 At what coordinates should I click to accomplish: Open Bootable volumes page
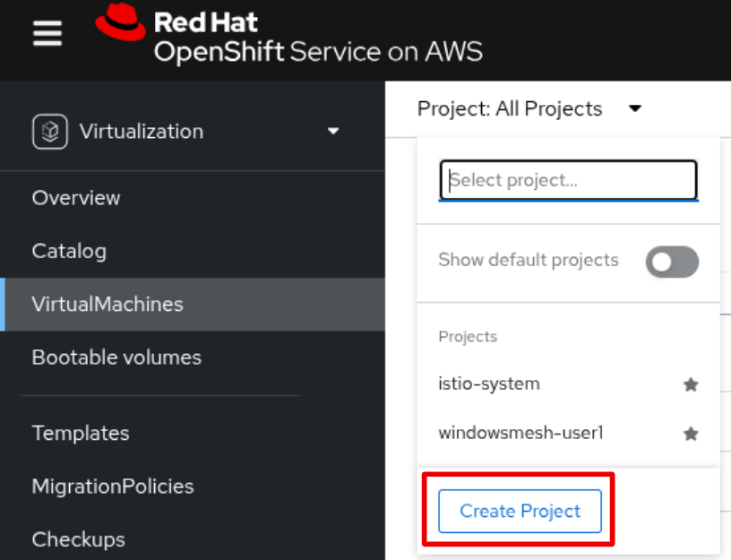(116, 358)
